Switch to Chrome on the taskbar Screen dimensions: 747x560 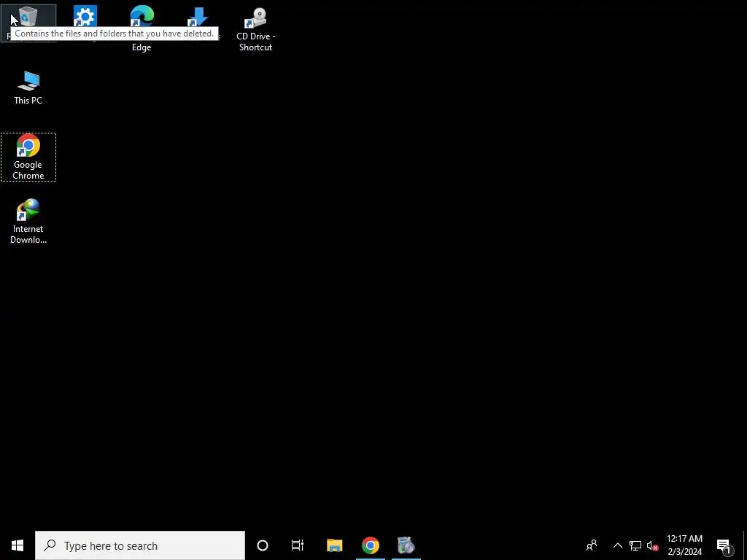coord(370,545)
